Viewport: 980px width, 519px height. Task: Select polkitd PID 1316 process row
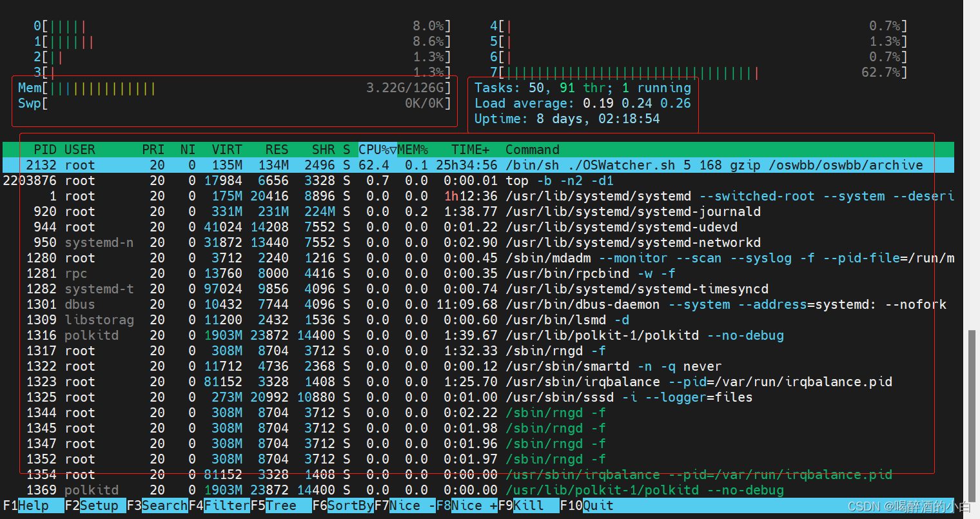[478, 335]
